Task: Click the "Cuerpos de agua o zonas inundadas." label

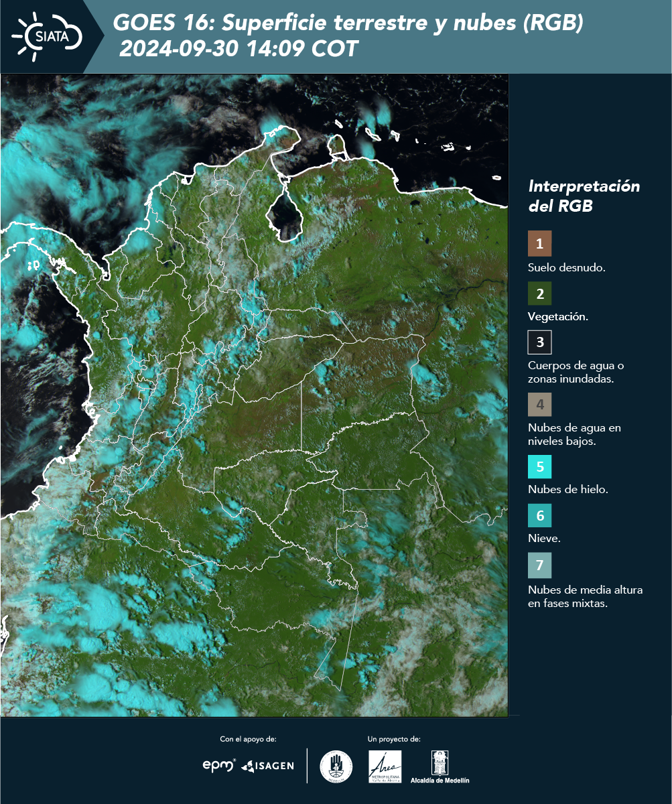Action: 576,372
